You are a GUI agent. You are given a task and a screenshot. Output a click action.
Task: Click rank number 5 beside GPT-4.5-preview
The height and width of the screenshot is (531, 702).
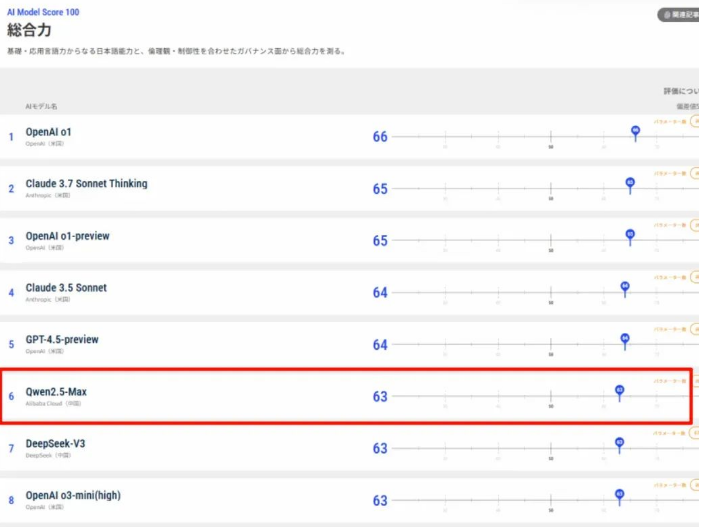point(11,346)
